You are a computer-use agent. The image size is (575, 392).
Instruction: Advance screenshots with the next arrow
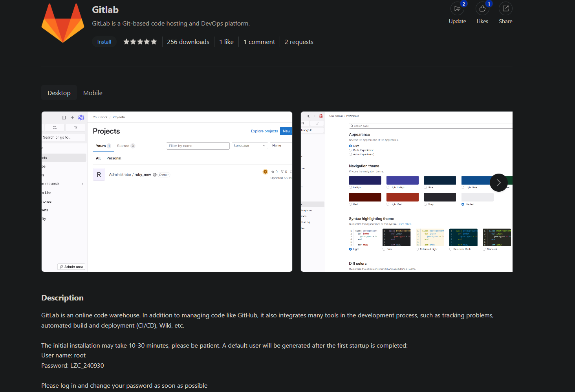tap(499, 183)
